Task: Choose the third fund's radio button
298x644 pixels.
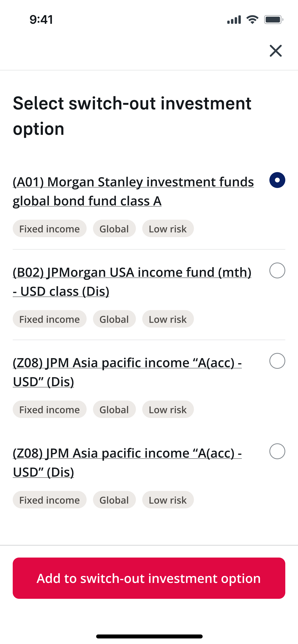Action: coord(277,361)
